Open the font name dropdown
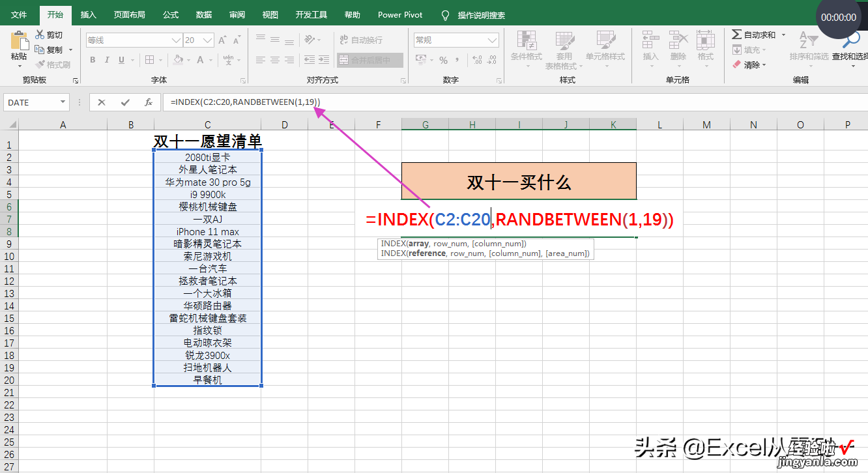The image size is (868, 473). 176,40
